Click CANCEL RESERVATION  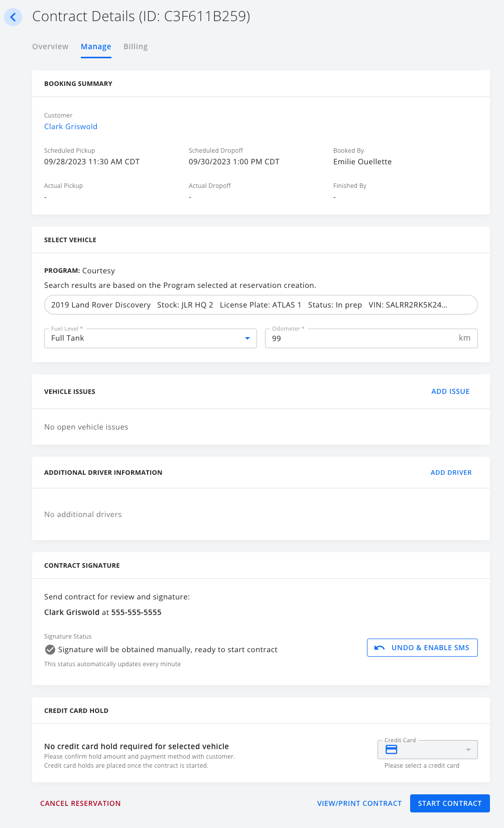[80, 803]
